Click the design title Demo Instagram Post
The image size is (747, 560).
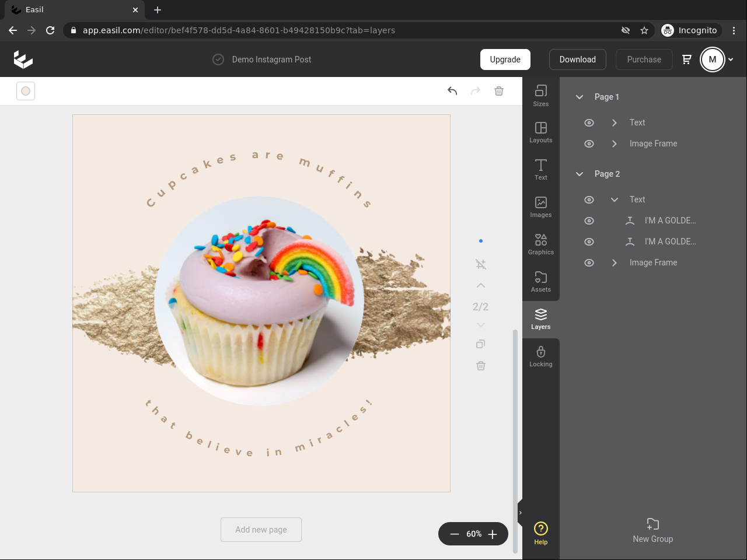[x=272, y=60]
